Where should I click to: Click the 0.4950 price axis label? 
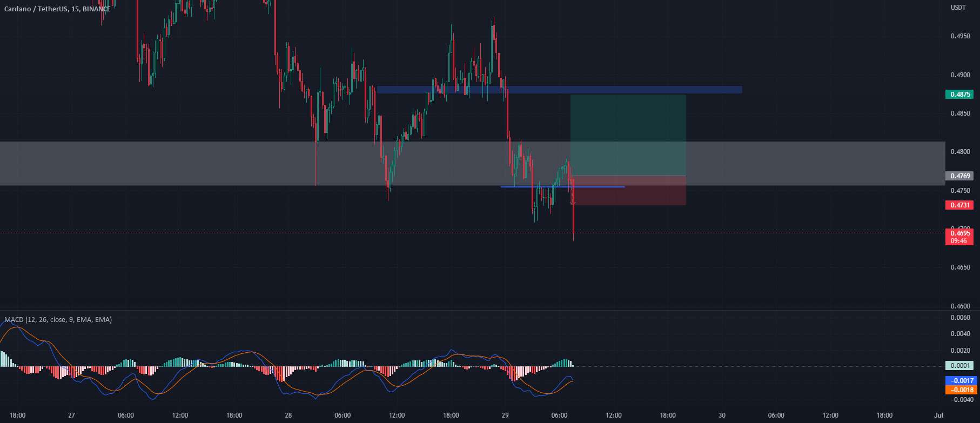[x=960, y=37]
